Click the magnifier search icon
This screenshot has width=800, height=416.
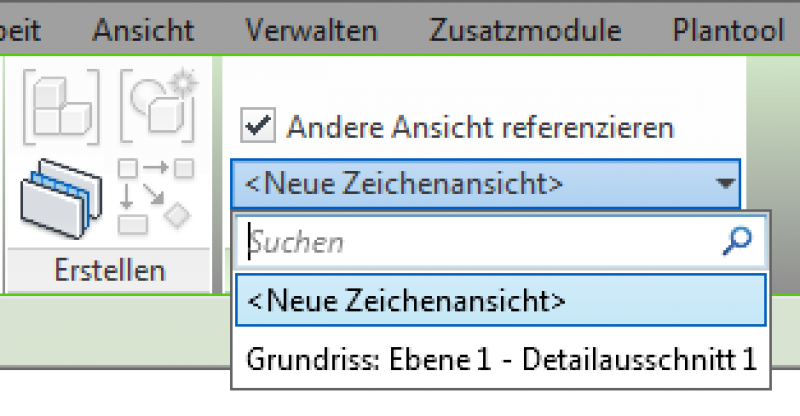[737, 239]
